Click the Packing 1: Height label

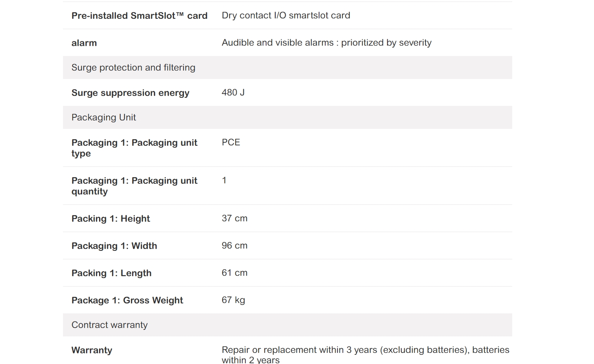pos(111,219)
